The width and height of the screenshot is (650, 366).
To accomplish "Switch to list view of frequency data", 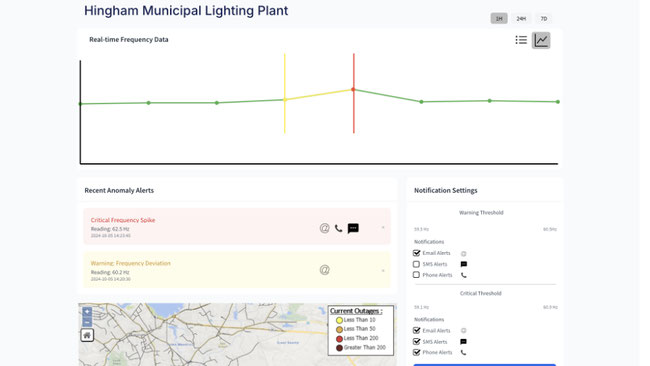I will (521, 40).
